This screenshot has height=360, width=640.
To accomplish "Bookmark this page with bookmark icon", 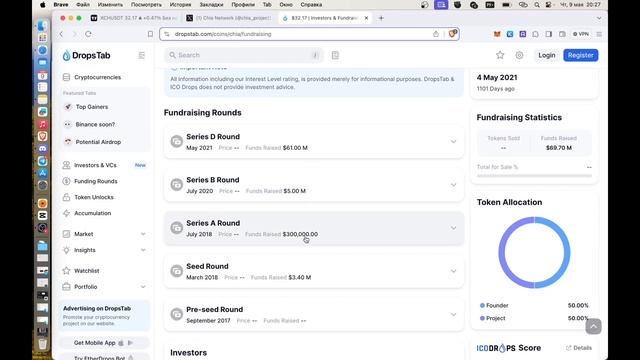I will click(150, 34).
